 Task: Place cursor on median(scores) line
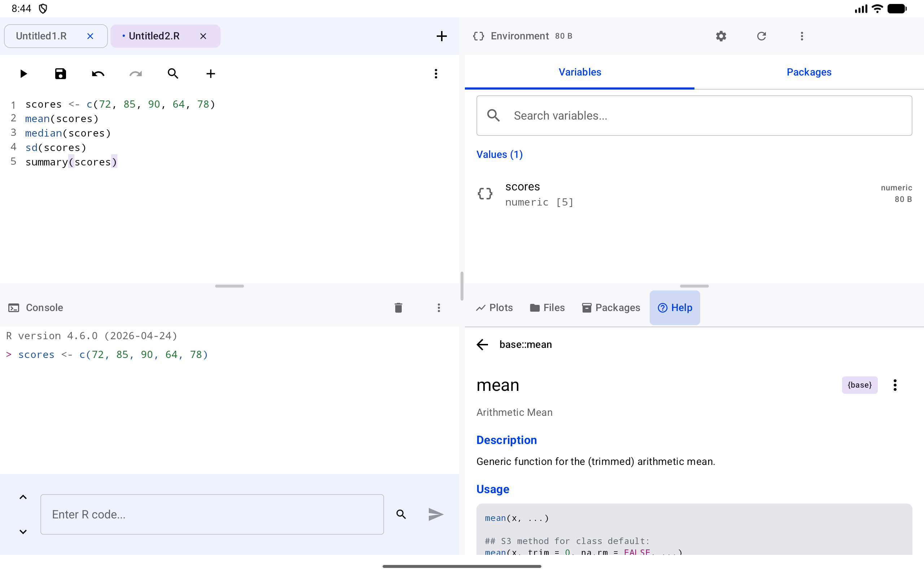click(x=68, y=133)
